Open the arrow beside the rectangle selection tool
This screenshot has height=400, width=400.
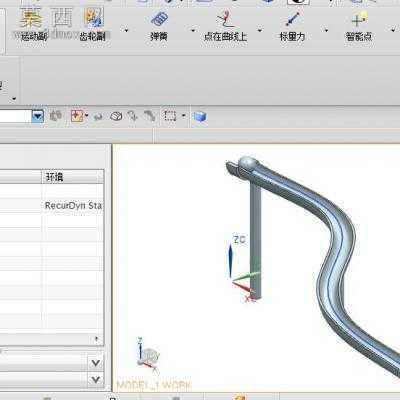click(x=184, y=116)
